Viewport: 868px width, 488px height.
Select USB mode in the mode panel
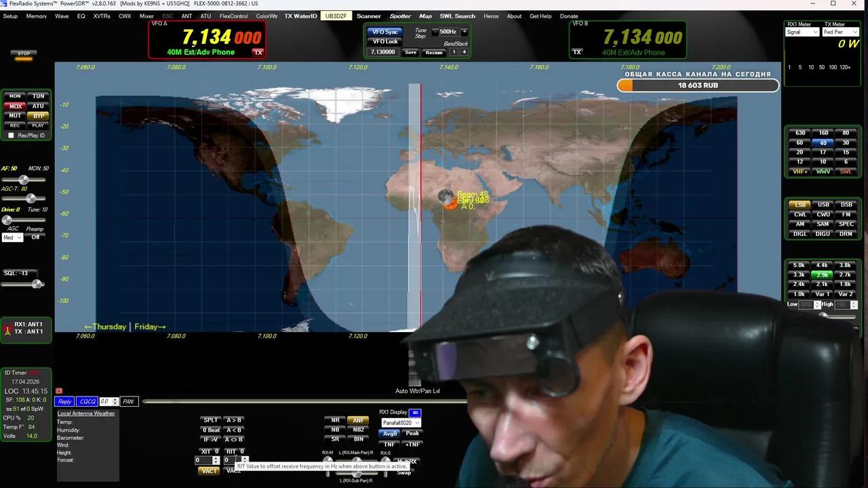[x=823, y=204]
